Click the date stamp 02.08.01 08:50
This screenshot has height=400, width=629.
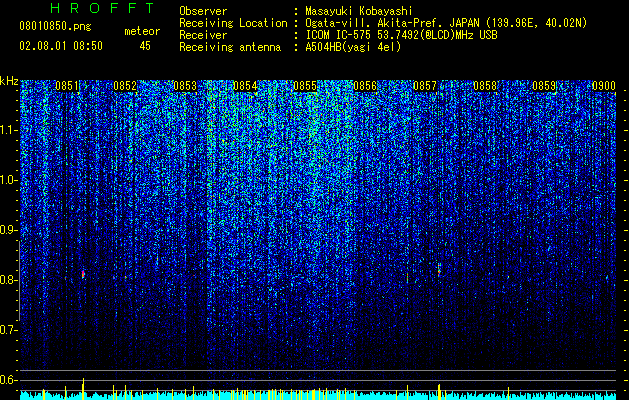click(x=61, y=46)
